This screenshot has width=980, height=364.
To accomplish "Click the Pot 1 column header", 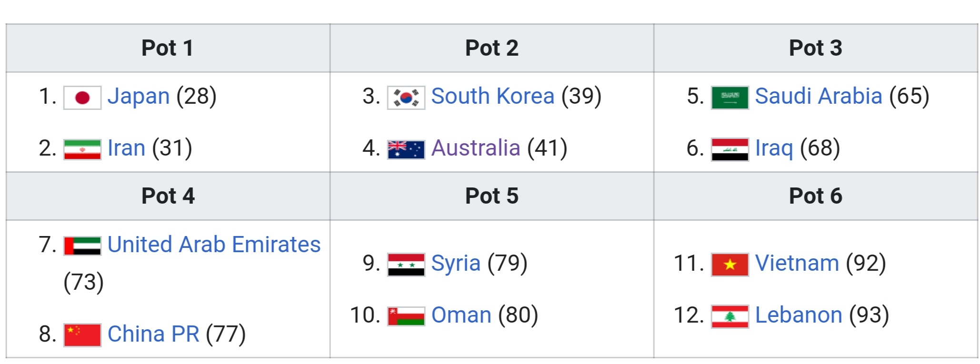I will [168, 48].
